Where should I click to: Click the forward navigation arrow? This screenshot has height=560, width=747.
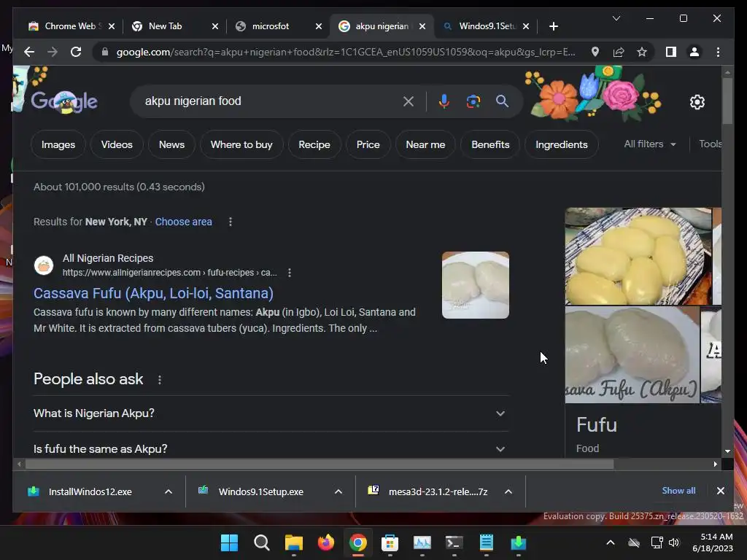[x=53, y=52]
